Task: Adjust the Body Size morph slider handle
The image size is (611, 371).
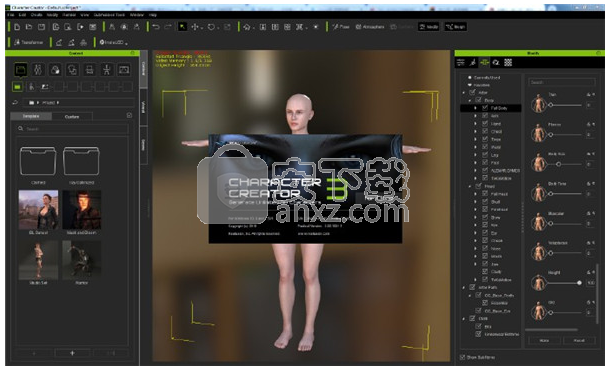Action: (558, 164)
